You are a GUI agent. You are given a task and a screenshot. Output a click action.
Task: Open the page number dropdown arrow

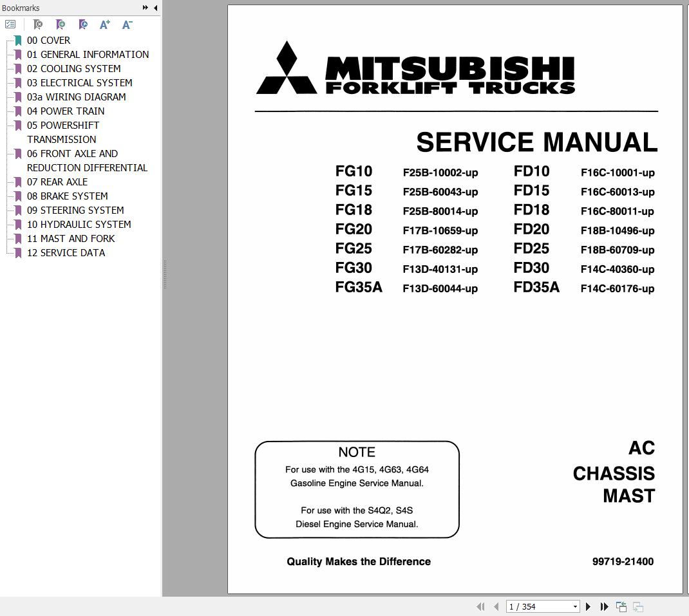pyautogui.click(x=576, y=606)
